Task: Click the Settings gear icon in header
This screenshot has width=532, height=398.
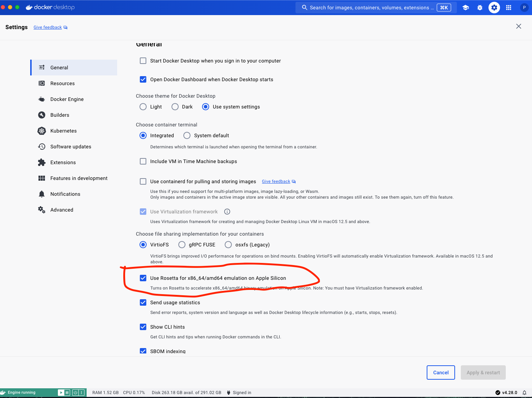Action: 494,8
